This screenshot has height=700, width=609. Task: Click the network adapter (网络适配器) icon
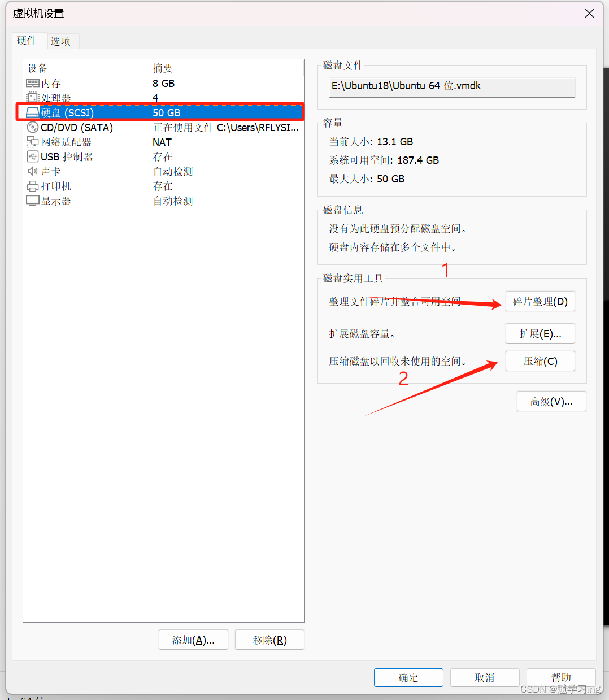pos(33,142)
